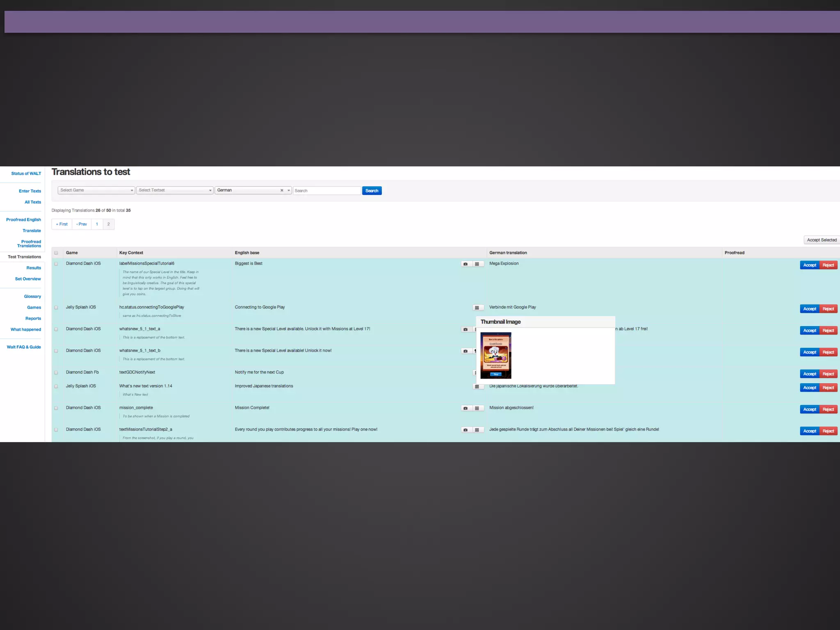Screen dimensions: 840x630
Task: Check the textGDCNotifyNext row checkbox
Action: click(x=56, y=372)
